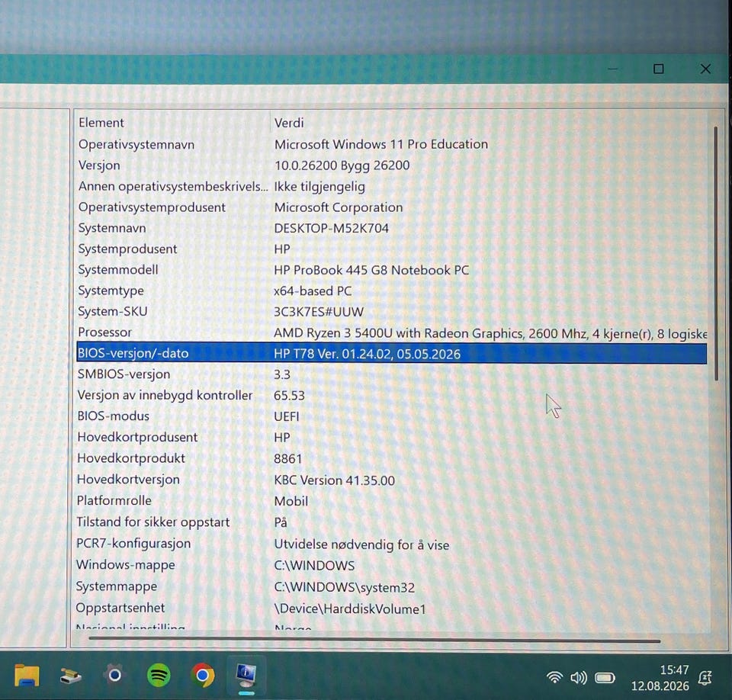Open the USB drive taskbar icon

pos(71,676)
